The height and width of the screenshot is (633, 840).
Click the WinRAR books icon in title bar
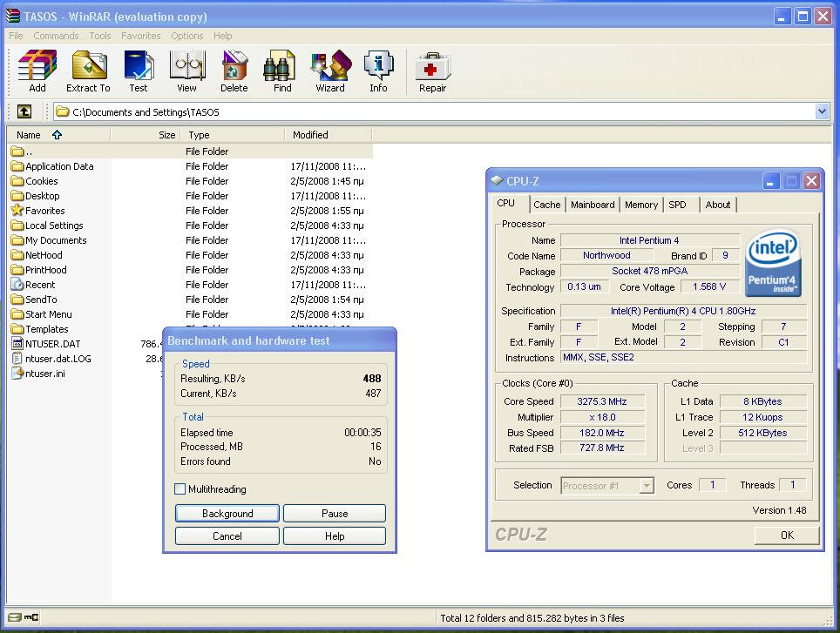pos(13,16)
